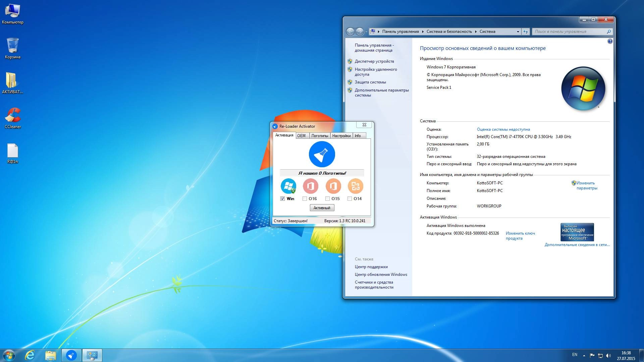Open the recent pages dropdown next to forward arrow
The width and height of the screenshot is (644, 362).
tap(366, 32)
